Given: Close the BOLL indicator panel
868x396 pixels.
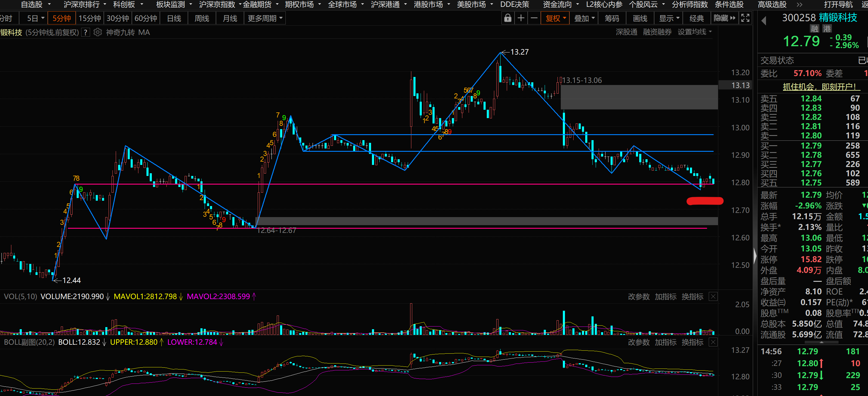Looking at the screenshot, I should click(x=713, y=342).
